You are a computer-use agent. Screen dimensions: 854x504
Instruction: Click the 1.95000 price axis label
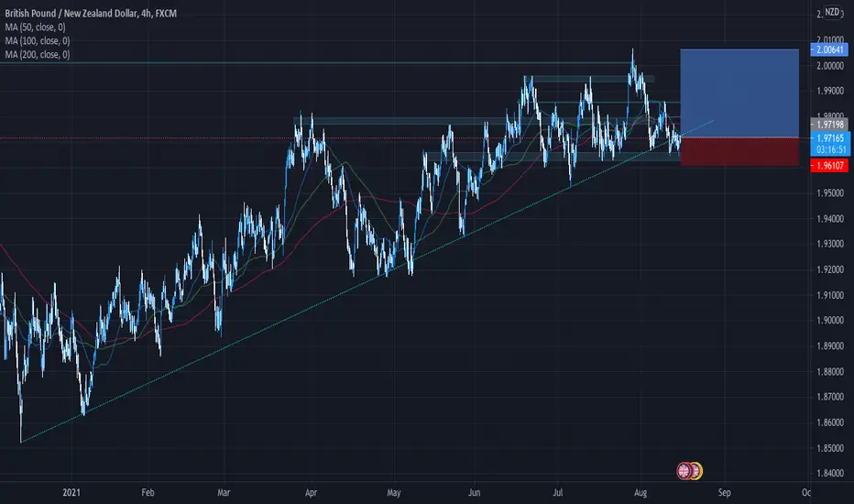829,192
